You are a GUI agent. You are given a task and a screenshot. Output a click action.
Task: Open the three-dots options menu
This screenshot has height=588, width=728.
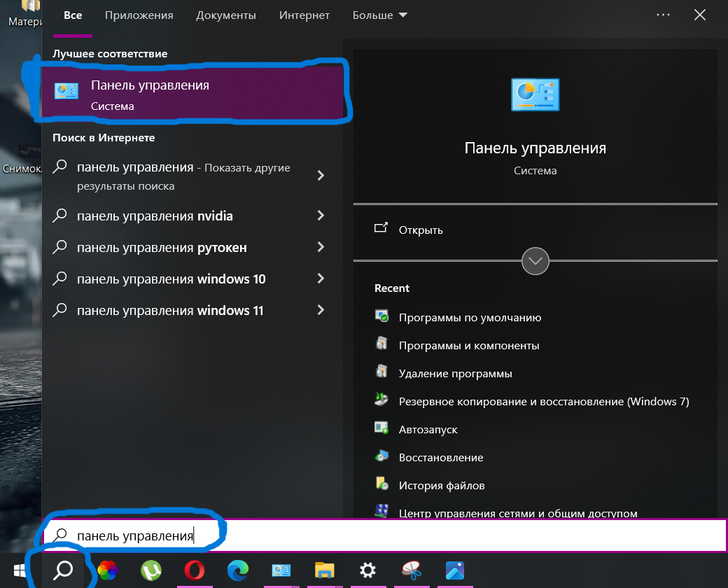point(663,15)
